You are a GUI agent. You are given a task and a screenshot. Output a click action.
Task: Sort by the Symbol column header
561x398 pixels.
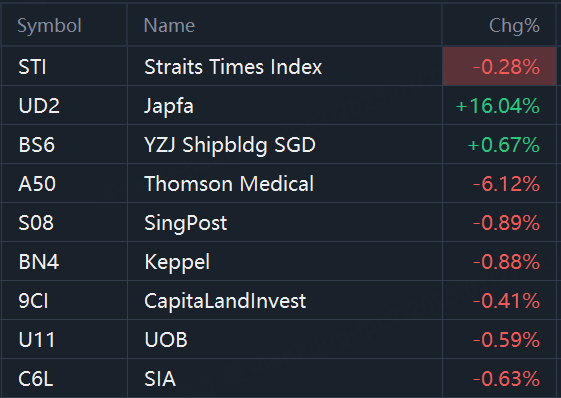[49, 26]
